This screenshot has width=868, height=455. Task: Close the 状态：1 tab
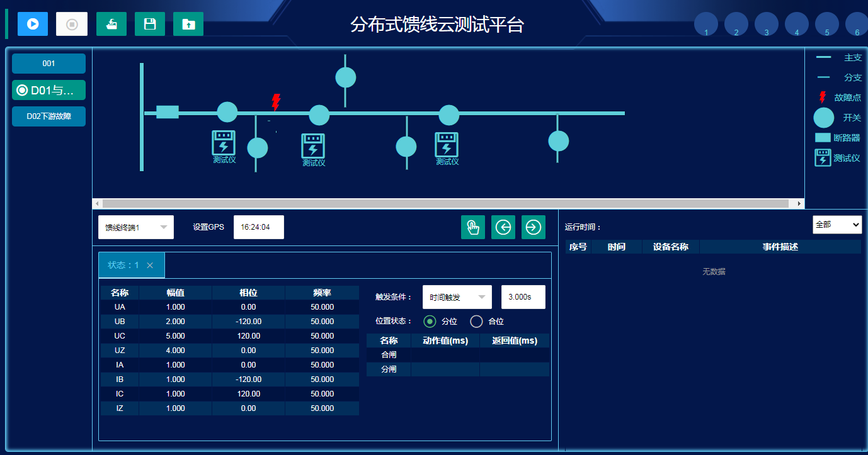tap(150, 266)
